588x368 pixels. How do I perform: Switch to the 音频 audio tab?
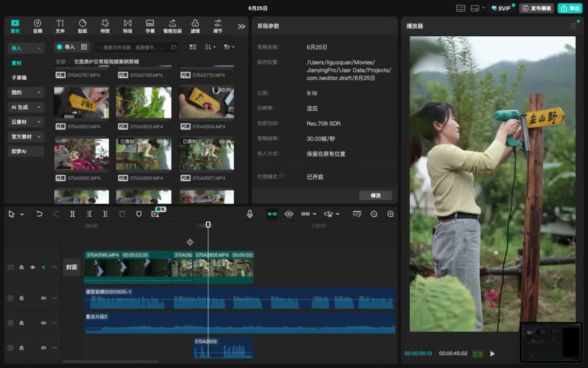point(37,26)
